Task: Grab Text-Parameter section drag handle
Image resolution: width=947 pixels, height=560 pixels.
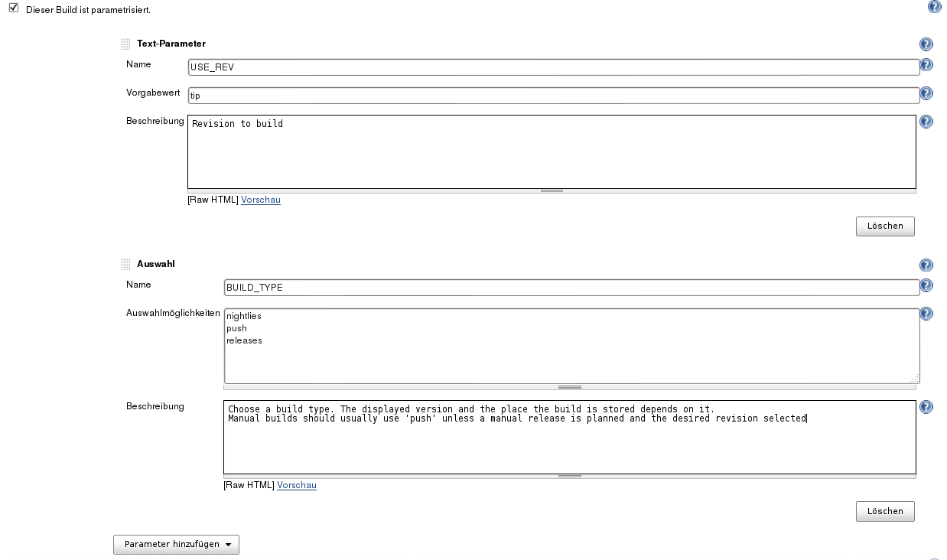Action: [125, 44]
